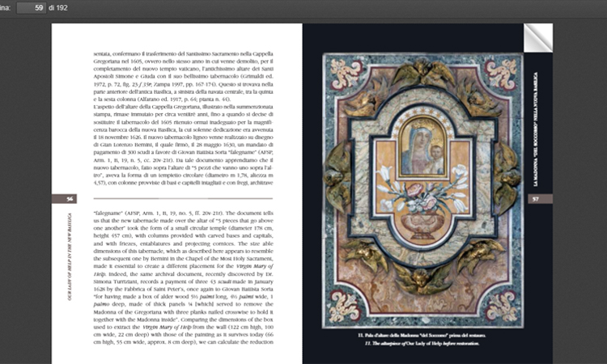This screenshot has width=607, height=364.
Task: Click the page 56 number marker
Action: tap(64, 199)
